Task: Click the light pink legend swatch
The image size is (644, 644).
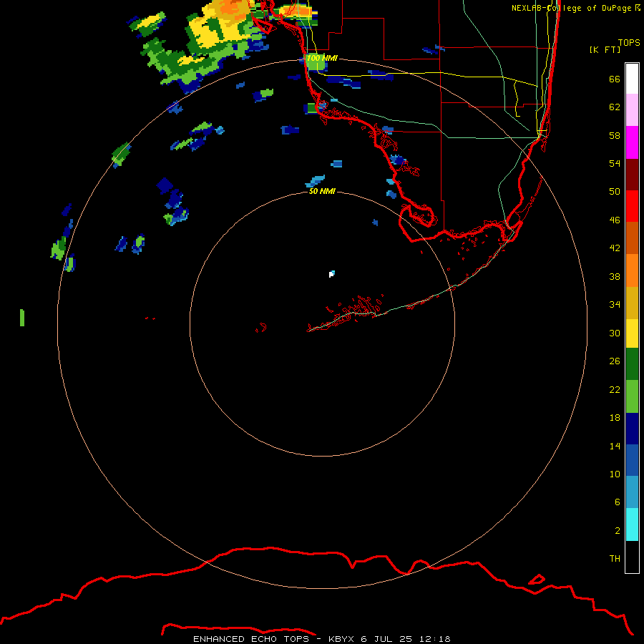Action: click(632, 110)
